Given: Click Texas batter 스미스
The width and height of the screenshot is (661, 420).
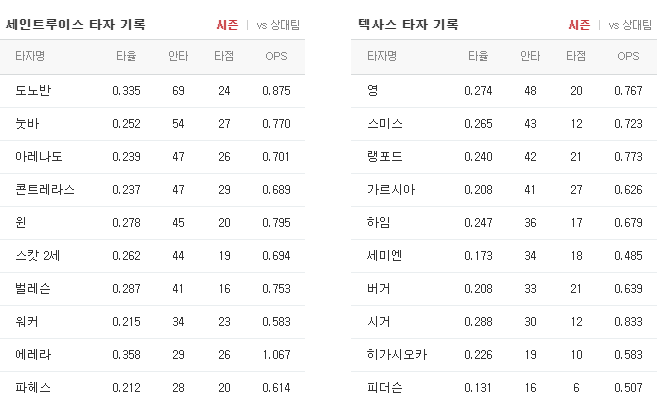Looking at the screenshot, I should point(385,124).
